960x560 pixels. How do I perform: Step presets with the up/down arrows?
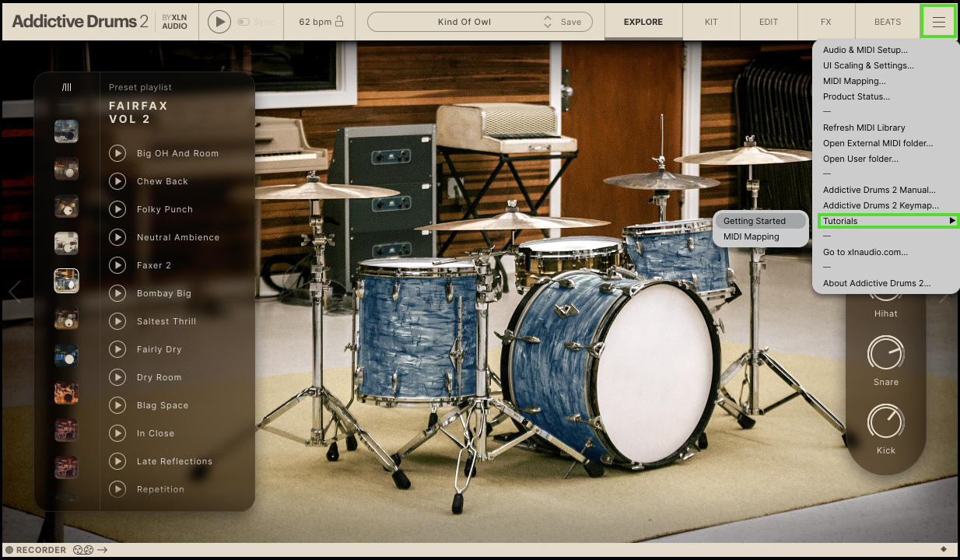tap(548, 22)
